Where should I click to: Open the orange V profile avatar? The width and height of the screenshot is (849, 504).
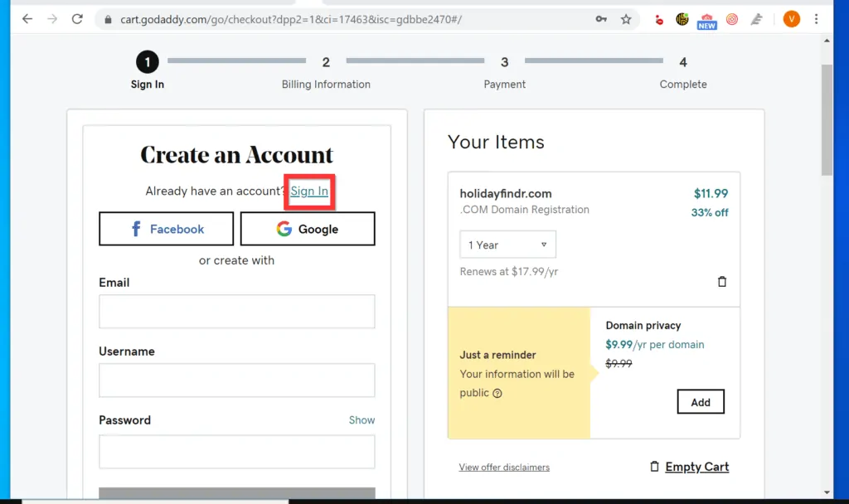[x=791, y=20]
